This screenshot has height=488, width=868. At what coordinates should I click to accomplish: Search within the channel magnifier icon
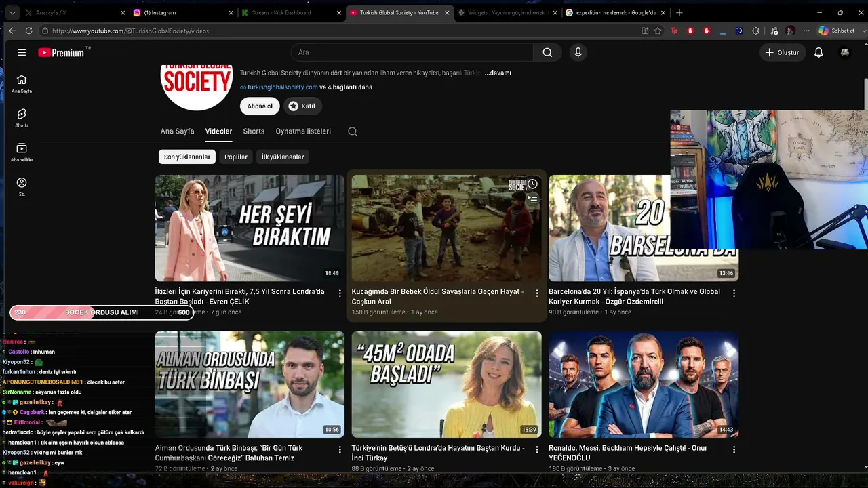pyautogui.click(x=353, y=131)
